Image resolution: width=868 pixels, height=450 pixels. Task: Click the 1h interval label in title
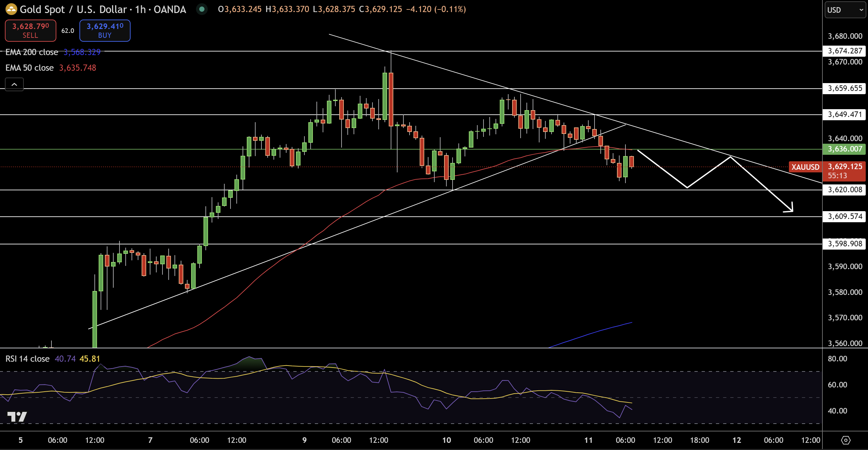click(141, 9)
